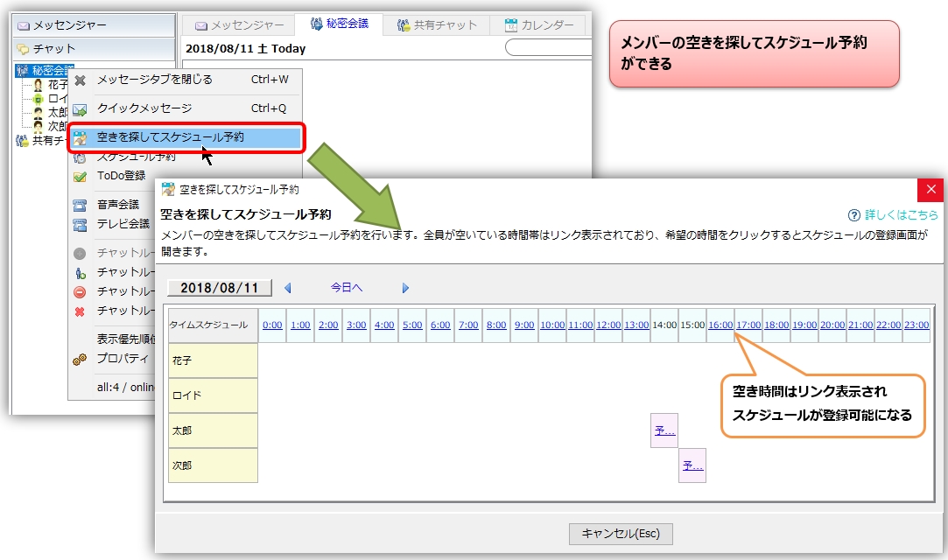The height and width of the screenshot is (560, 948).
Task: Open the カレンダー tab
Action: coord(538,25)
